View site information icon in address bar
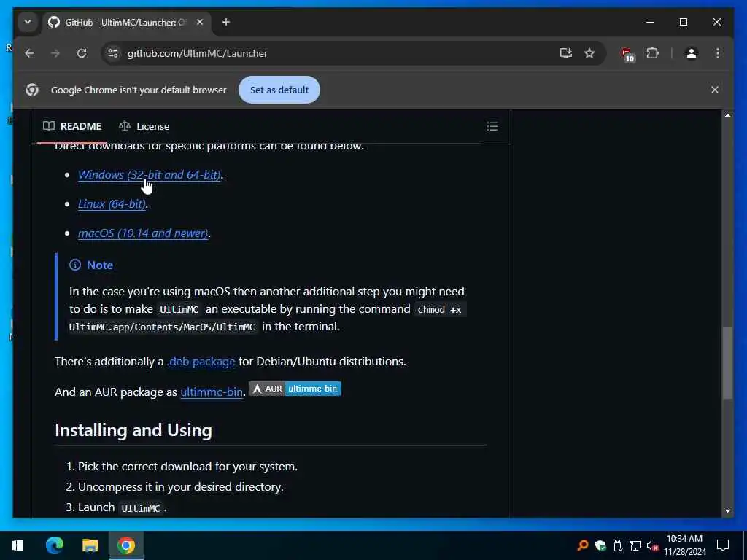The width and height of the screenshot is (747, 560). 113,53
